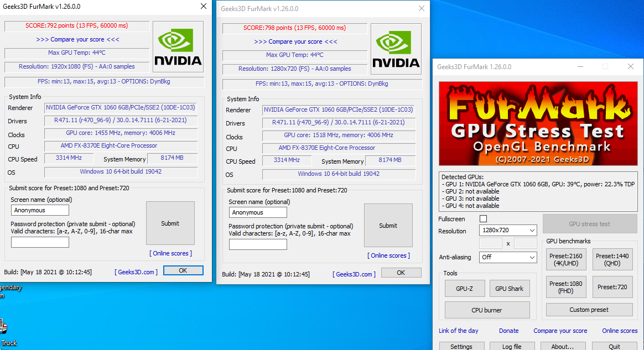Screen dimensions: 644x350
Task: Click GPU core: 1455 MHz clocks text
Action: pos(121,133)
